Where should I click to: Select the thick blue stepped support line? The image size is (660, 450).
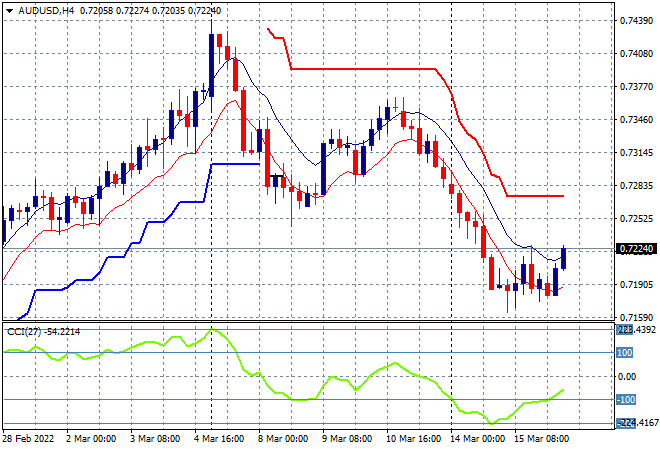coord(235,164)
